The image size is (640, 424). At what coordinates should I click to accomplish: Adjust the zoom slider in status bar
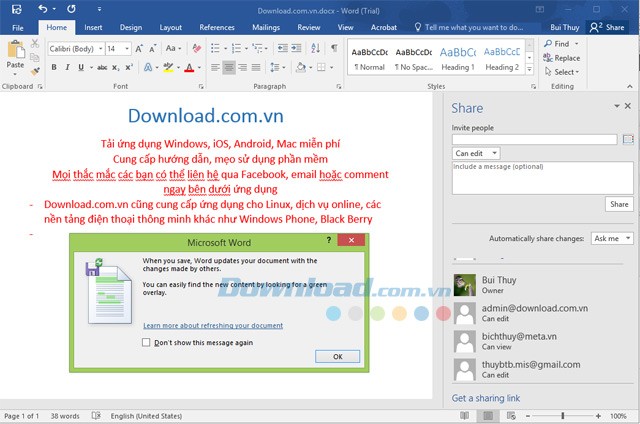(x=563, y=415)
